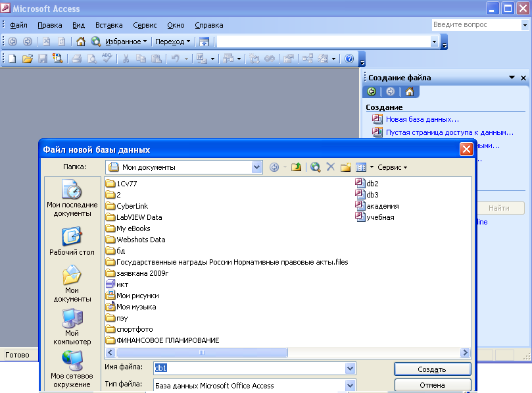Select Мои документы in places bar
This screenshot has height=393, width=532.
pos(72,284)
